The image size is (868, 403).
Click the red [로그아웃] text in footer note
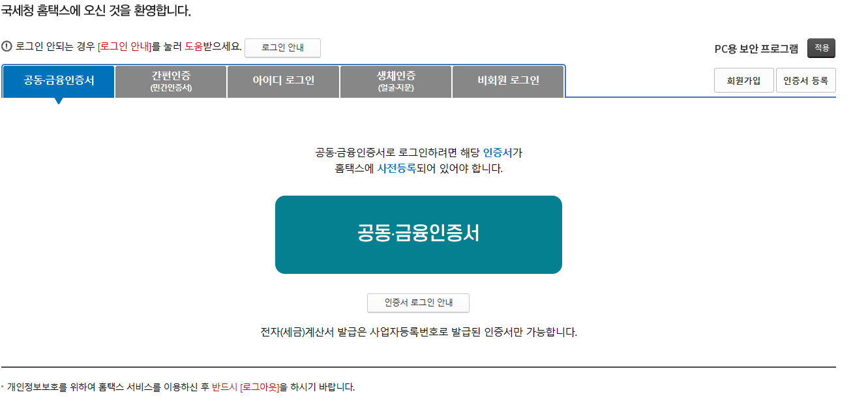(260, 387)
